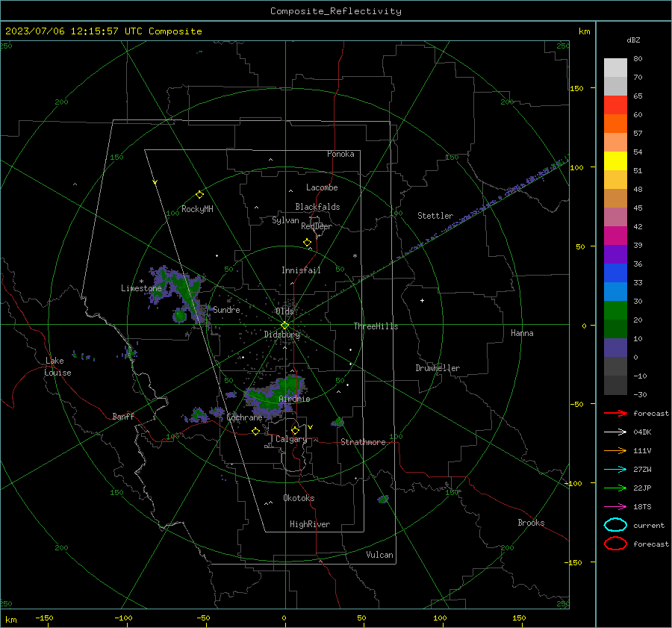Click the Didsbury label
The width and height of the screenshot is (672, 628).
pos(282,335)
